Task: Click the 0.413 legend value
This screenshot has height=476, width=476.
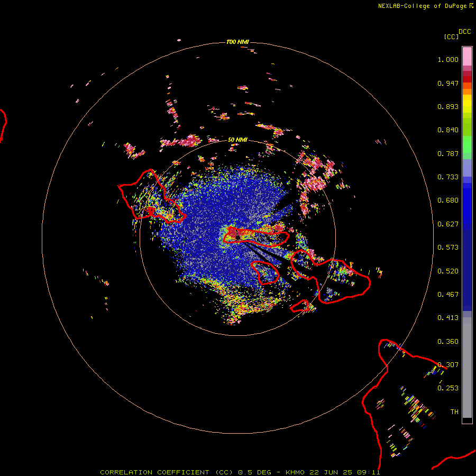Action: pyautogui.click(x=448, y=318)
